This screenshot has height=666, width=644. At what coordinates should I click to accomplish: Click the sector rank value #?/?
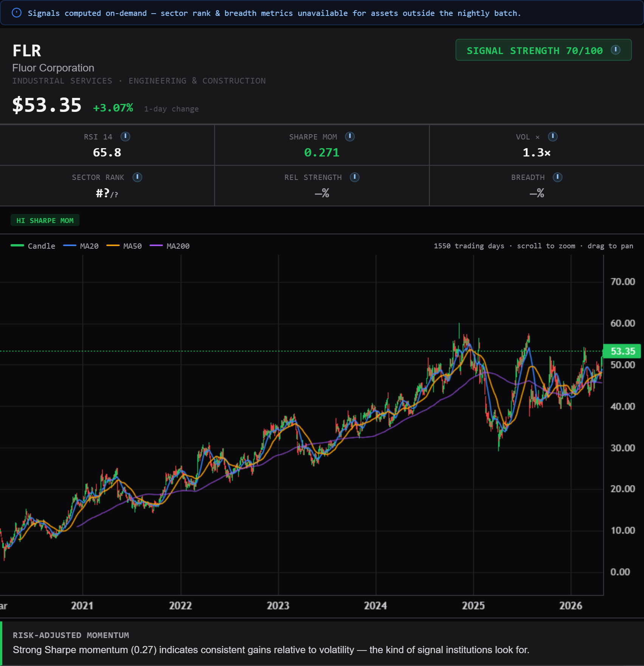point(107,194)
